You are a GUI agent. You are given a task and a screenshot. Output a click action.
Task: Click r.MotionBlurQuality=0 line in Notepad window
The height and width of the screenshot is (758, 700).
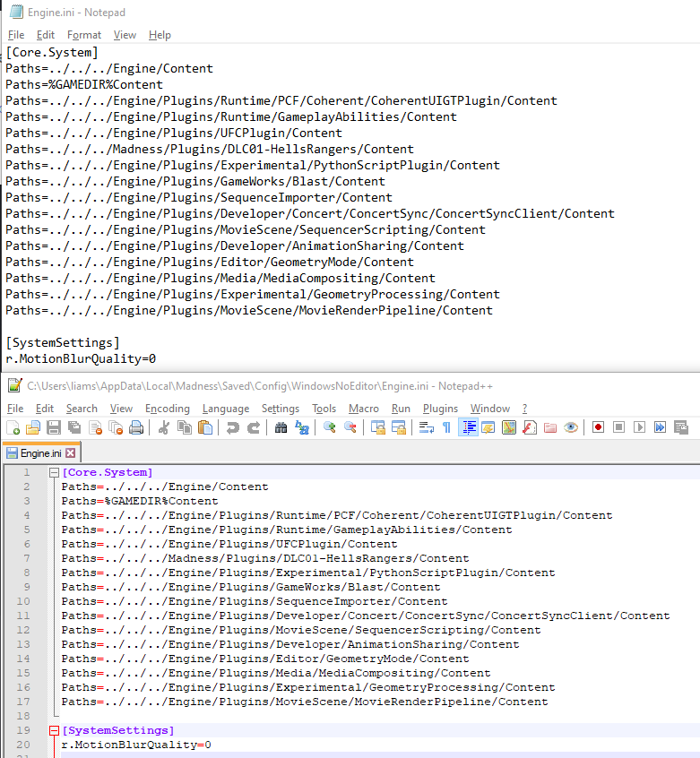pyautogui.click(x=81, y=358)
